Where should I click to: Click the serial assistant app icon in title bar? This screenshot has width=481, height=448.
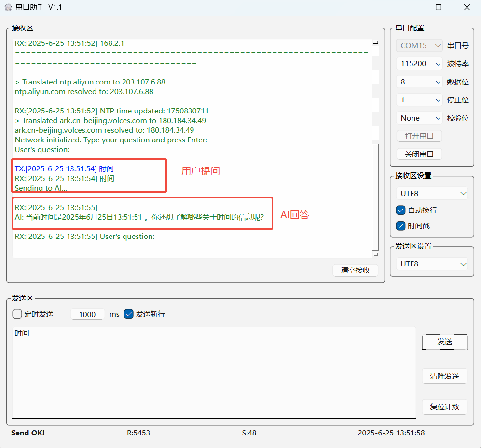tap(8, 7)
